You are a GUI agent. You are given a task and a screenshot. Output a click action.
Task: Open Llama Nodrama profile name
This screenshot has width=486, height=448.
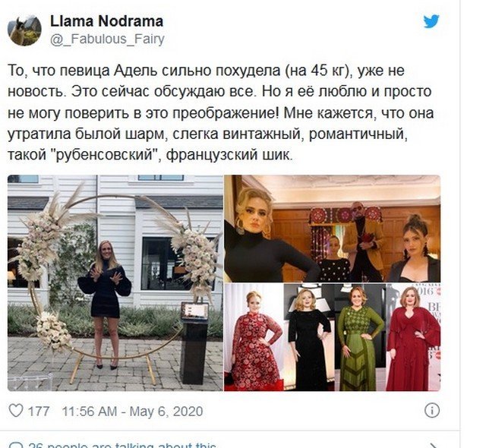106,21
